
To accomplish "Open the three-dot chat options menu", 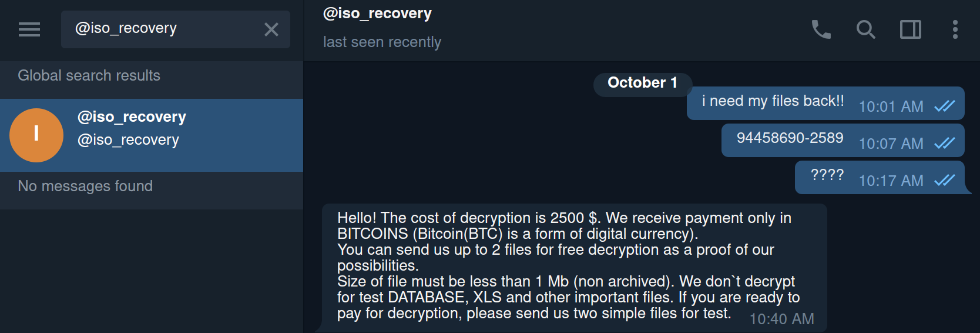I will [955, 29].
